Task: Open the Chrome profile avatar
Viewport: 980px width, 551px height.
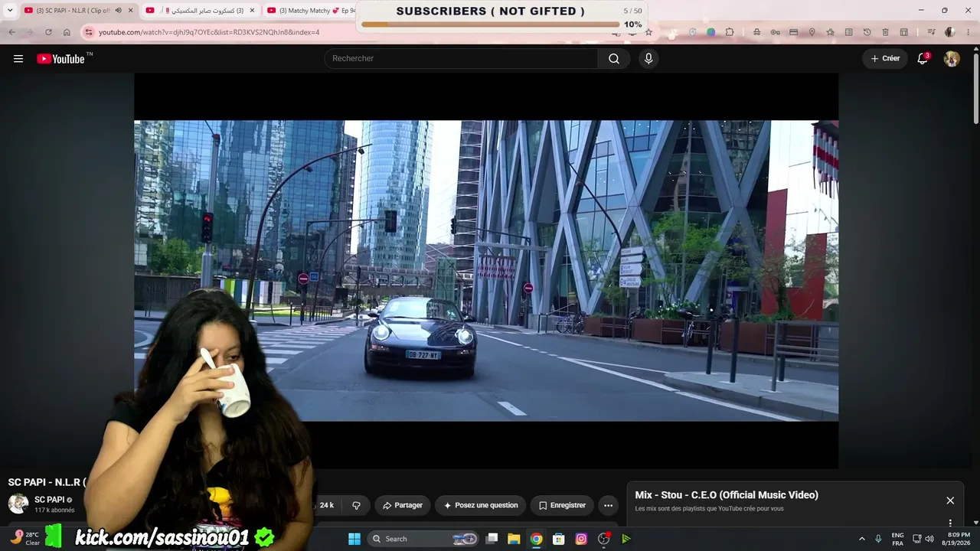Action: [x=950, y=32]
